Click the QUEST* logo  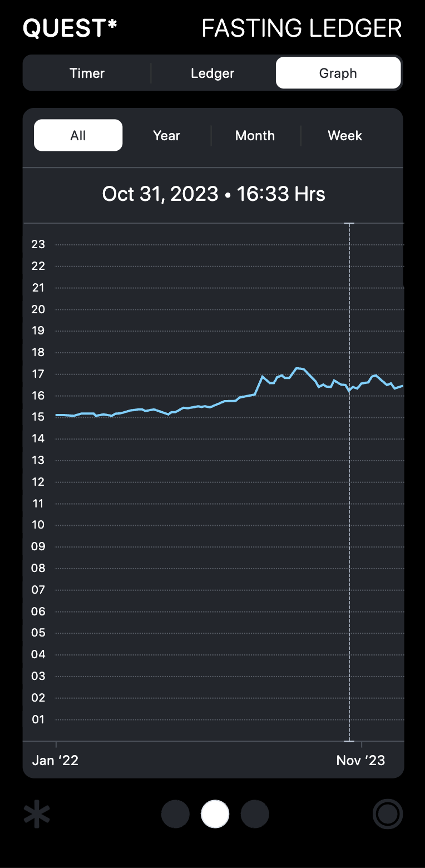pos(70,28)
